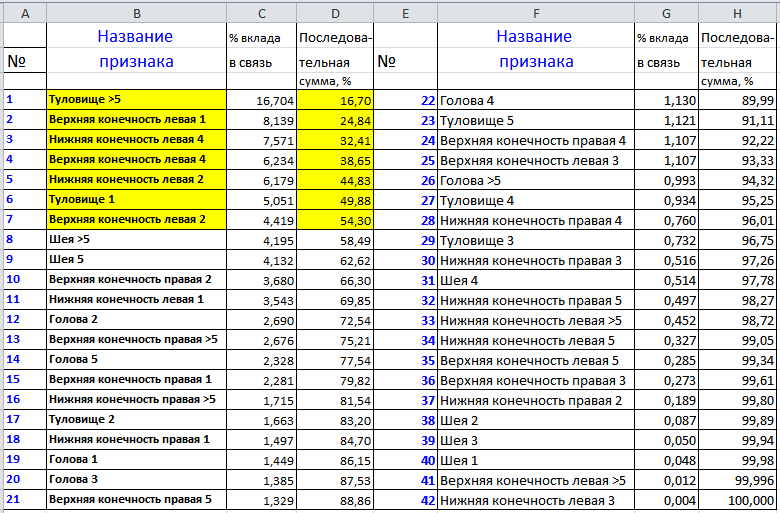Select cell 'Шея >5'
This screenshot has height=513, width=780.
click(137, 239)
